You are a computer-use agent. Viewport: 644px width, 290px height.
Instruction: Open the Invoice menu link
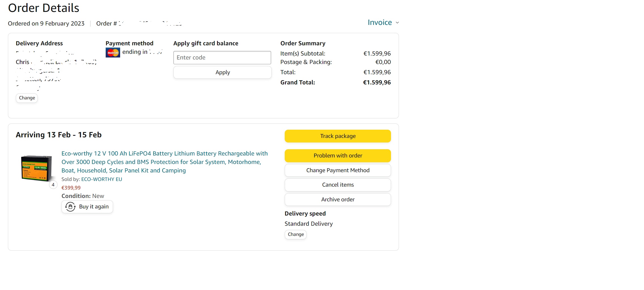tap(380, 23)
